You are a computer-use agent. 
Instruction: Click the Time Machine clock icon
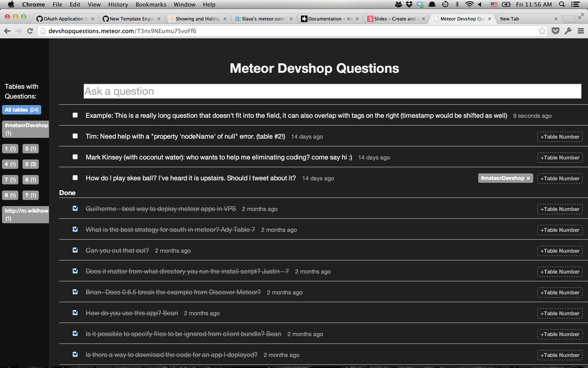click(x=445, y=4)
